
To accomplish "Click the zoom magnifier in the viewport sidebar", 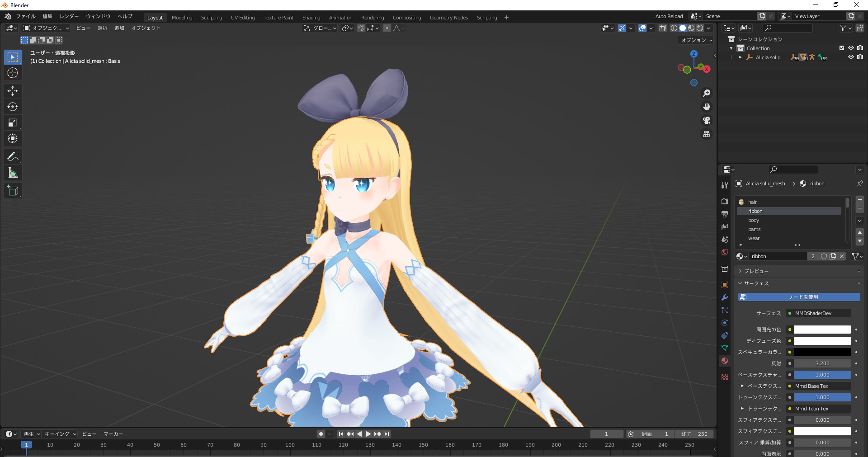I will (707, 93).
